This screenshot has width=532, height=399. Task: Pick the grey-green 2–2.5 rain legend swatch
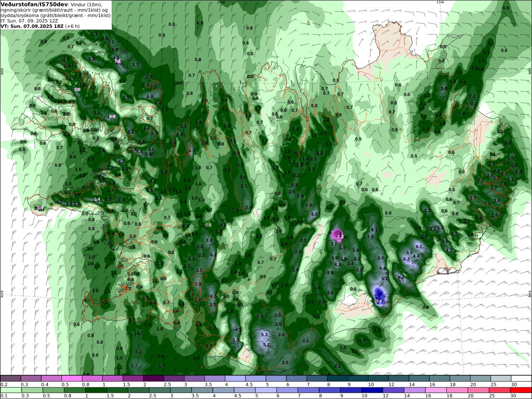(138, 390)
